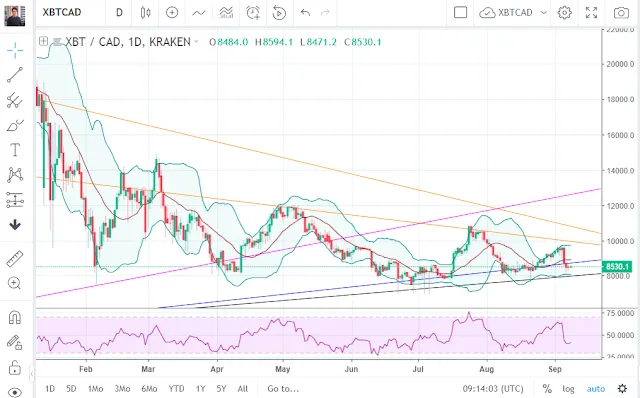The height and width of the screenshot is (398, 640).
Task: Click the 8530.1 current price label
Action: pyautogui.click(x=617, y=267)
